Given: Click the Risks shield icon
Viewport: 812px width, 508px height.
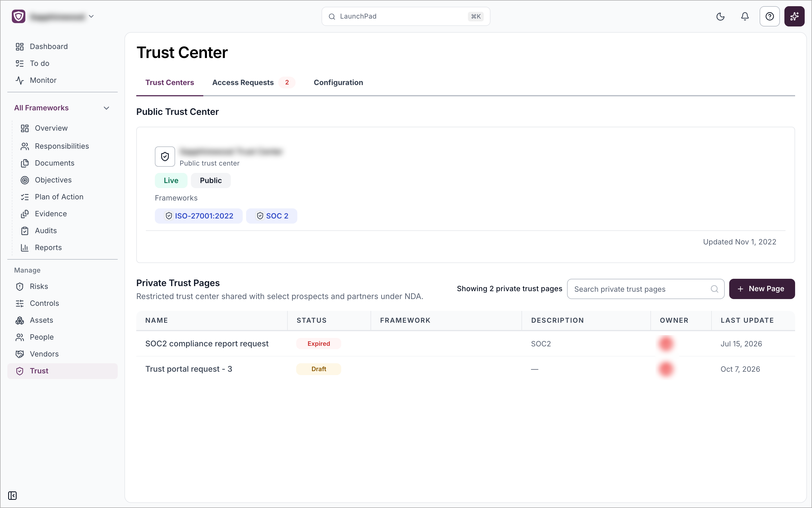Looking at the screenshot, I should pyautogui.click(x=20, y=287).
